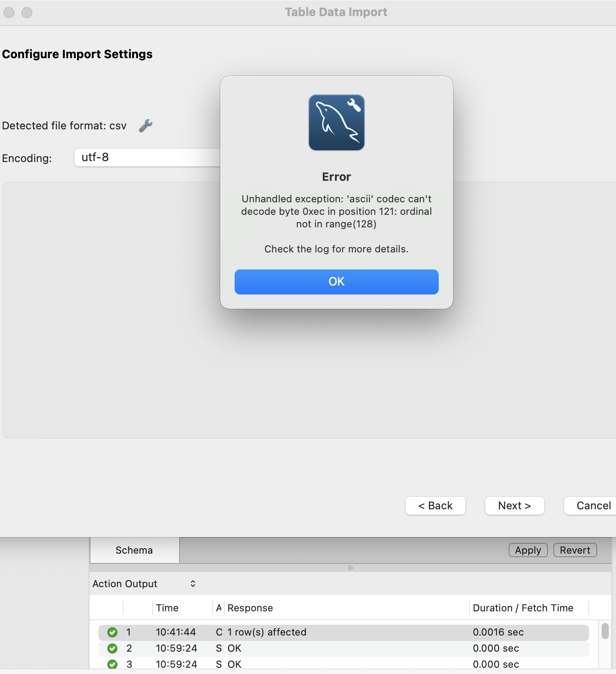Open the Encoding utf-8 dropdown

147,158
